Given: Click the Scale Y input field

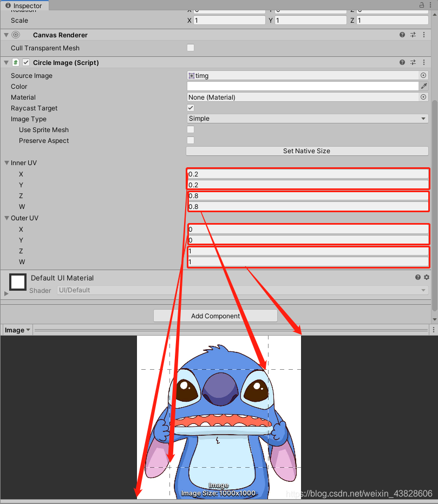Looking at the screenshot, I should point(311,20).
